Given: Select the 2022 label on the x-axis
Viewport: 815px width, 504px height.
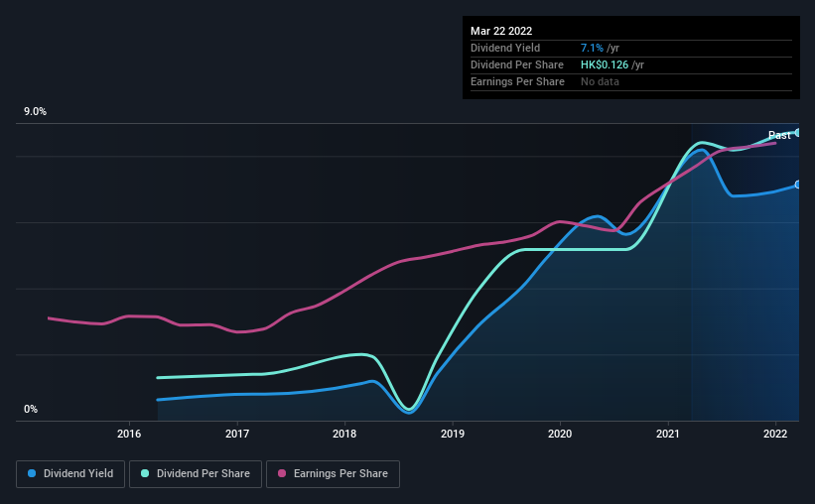Looking at the screenshot, I should coord(775,434).
